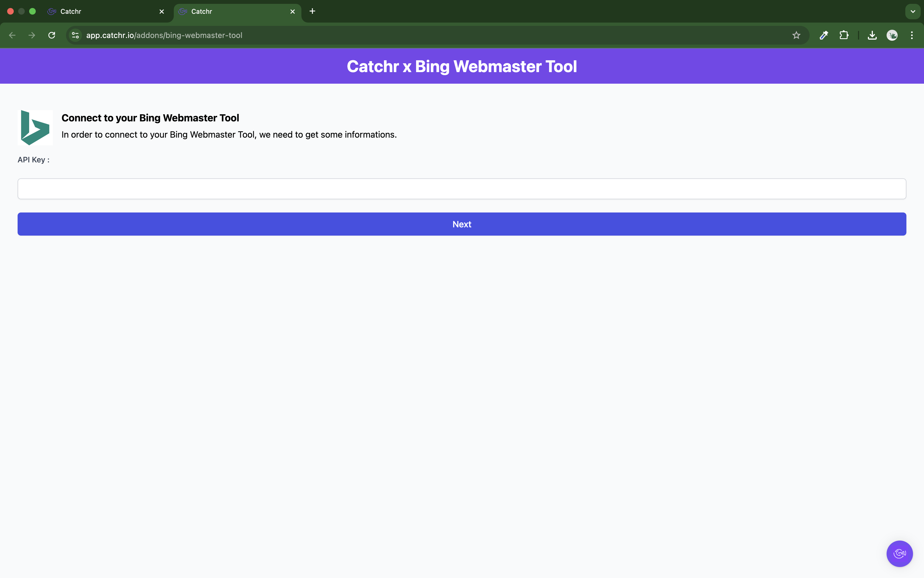Click 'Connect to your Bing Webmaster Tool' title
This screenshot has height=578, width=924.
coord(150,118)
